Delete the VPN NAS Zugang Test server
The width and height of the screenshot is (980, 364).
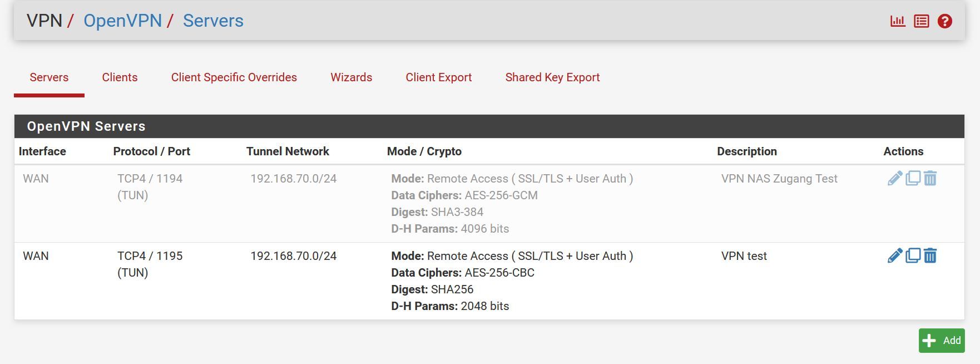[930, 179]
